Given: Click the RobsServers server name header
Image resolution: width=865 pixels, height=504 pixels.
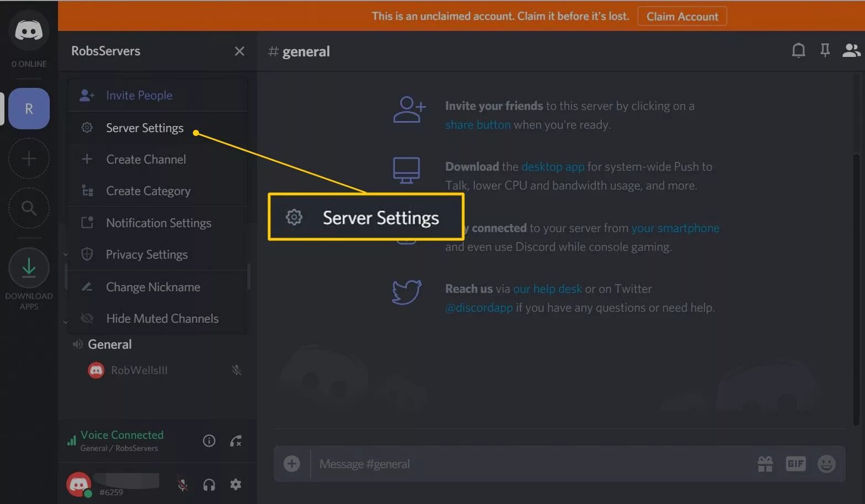Looking at the screenshot, I should tap(106, 51).
